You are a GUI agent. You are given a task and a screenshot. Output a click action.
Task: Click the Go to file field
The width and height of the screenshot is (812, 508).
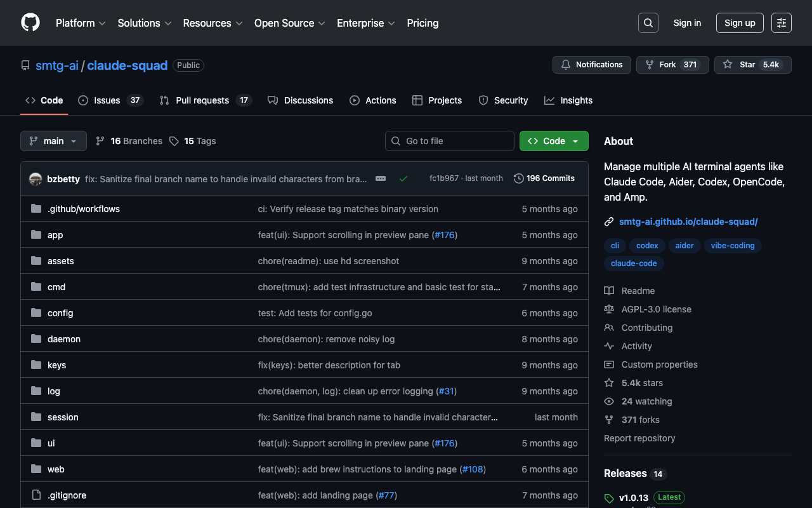tap(449, 141)
